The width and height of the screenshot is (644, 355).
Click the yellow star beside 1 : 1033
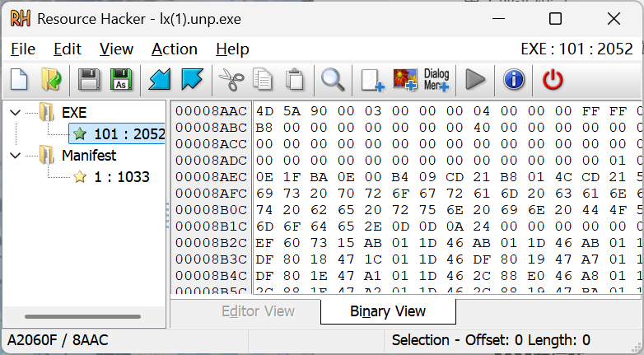pyautogui.click(x=80, y=177)
